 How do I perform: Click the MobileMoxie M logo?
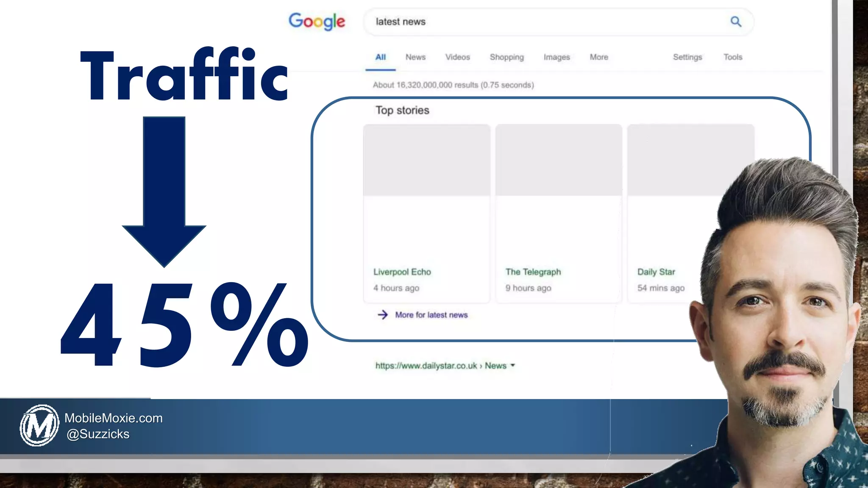tap(39, 425)
